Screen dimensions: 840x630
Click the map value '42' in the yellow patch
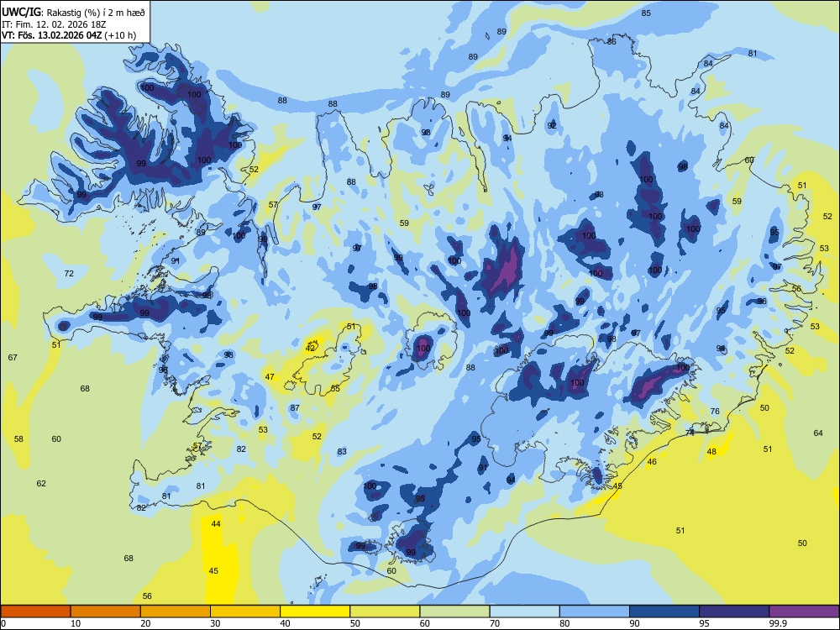tap(310, 348)
